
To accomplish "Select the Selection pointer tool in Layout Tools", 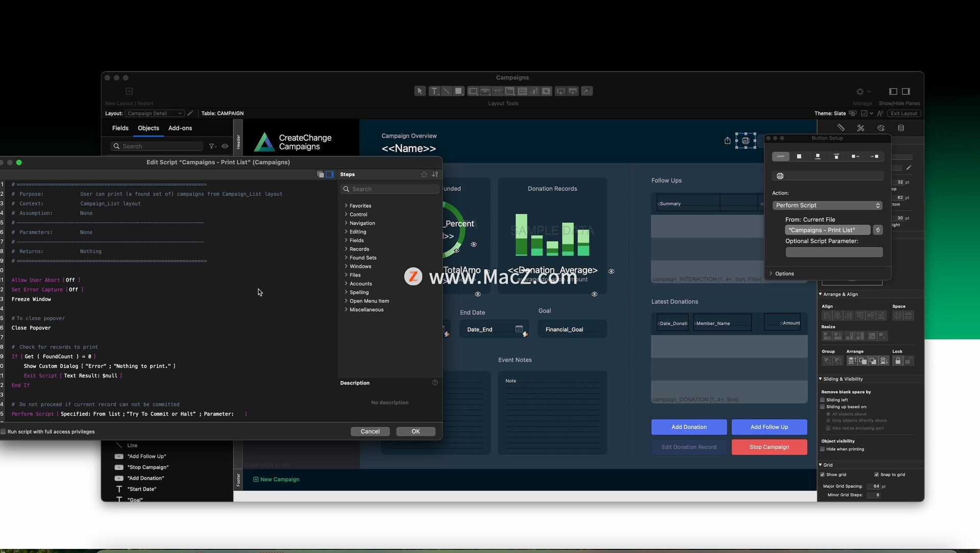I will coord(420,91).
